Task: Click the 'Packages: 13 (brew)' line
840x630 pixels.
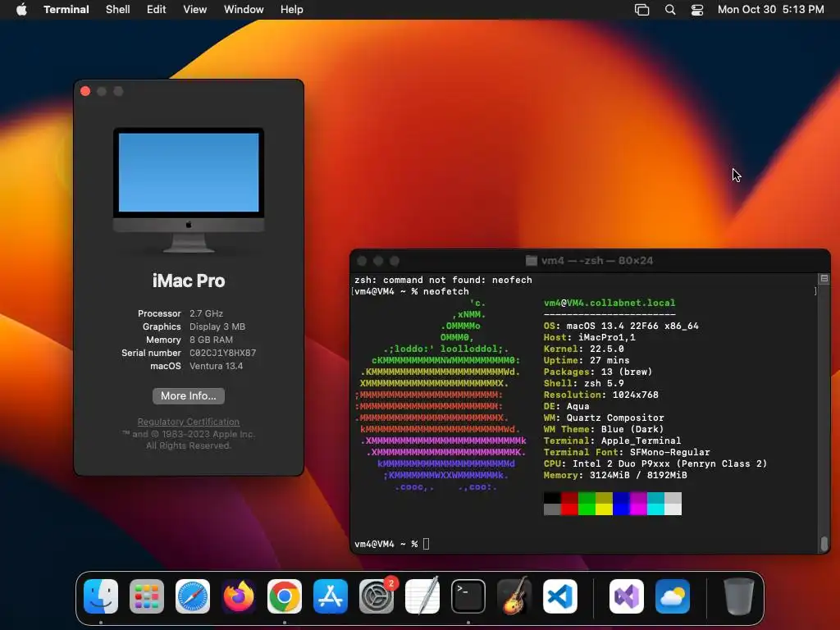Action: [598, 372]
